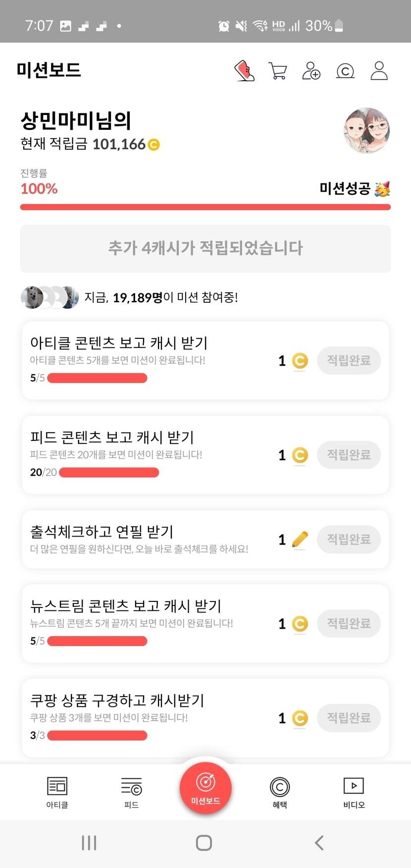Tap the 추가 4캐시가 적립되었습니다 banner
411x868 pixels.
click(205, 248)
